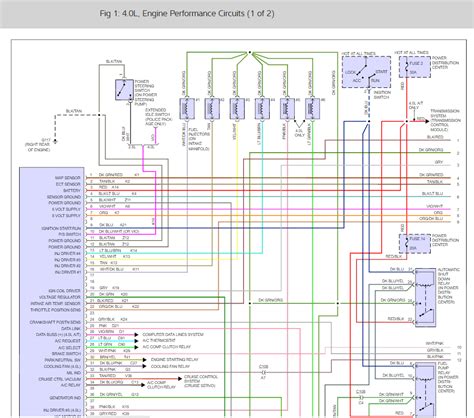Click the PARK/NEUTRAL SW pin label
The image size is (474, 418).
click(62, 360)
